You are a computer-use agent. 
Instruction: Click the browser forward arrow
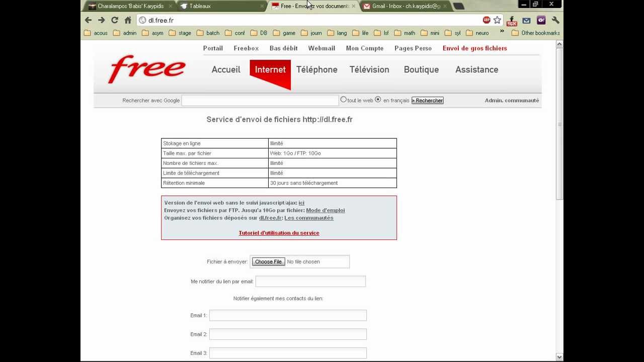point(101,20)
